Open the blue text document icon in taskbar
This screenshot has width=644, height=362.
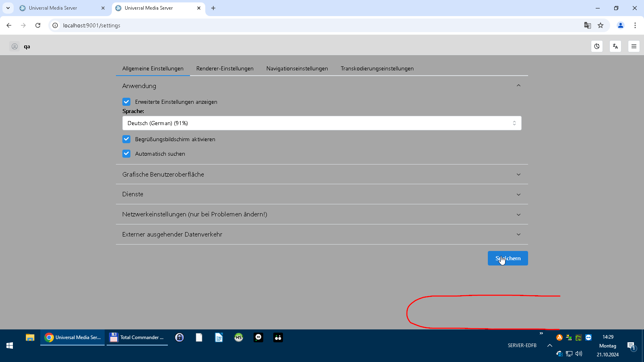219,337
